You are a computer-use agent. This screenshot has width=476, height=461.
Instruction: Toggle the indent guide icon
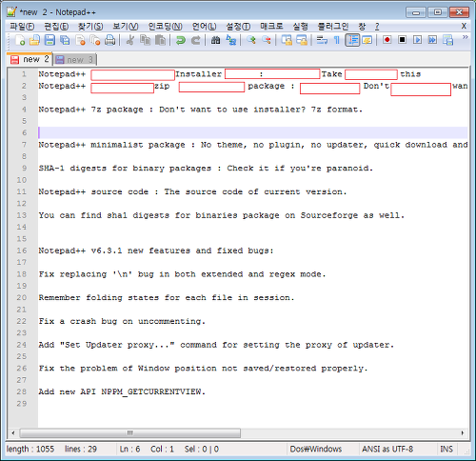point(352,40)
